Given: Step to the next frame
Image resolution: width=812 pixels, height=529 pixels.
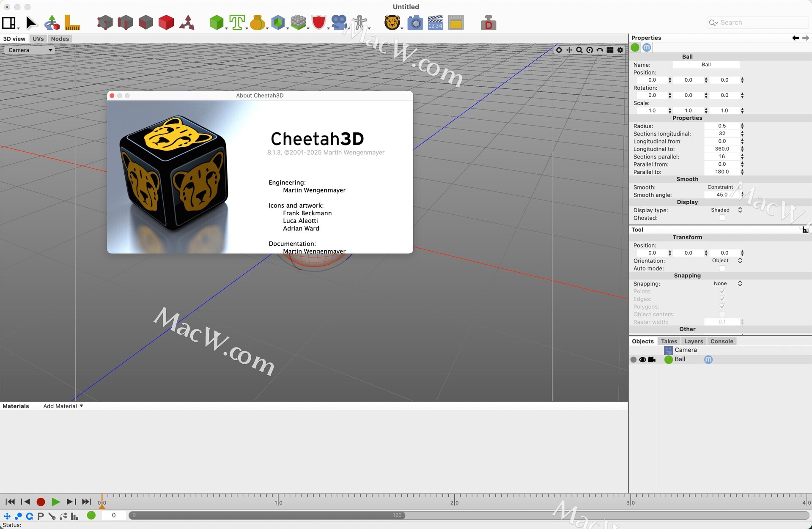Looking at the screenshot, I should pyautogui.click(x=71, y=502).
